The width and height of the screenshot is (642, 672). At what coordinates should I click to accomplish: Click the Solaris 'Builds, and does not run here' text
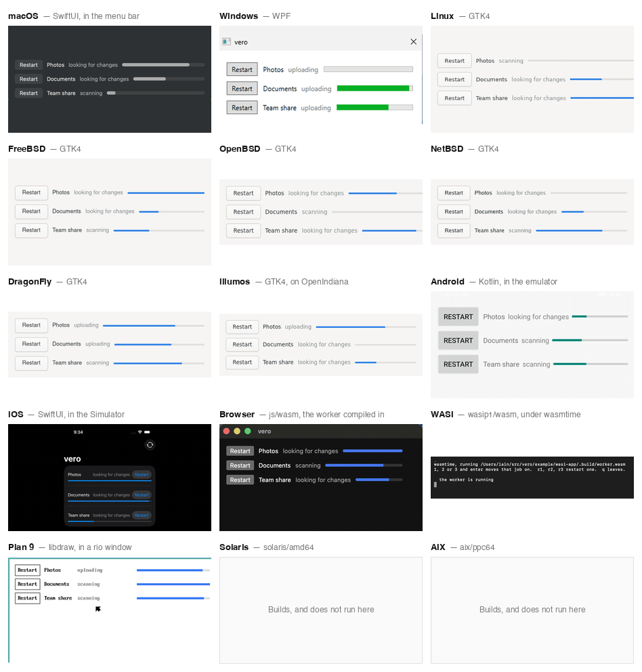click(x=321, y=610)
